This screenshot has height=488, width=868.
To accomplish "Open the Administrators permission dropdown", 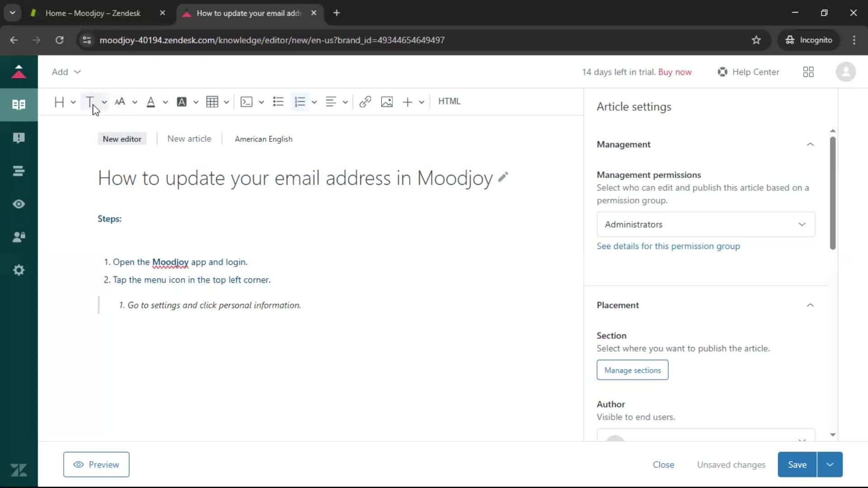I will (706, 225).
